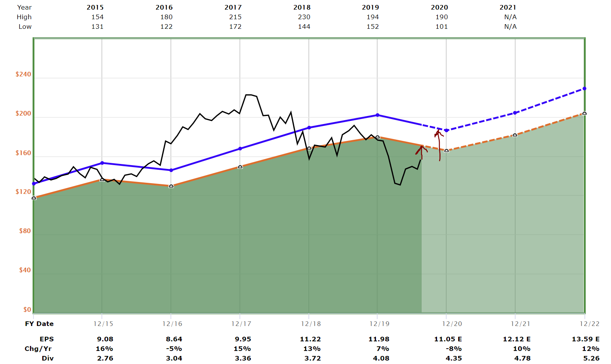Image resolution: width=611 pixels, height=364 pixels.
Task: Click the $80 y-axis label
Action: point(25,231)
